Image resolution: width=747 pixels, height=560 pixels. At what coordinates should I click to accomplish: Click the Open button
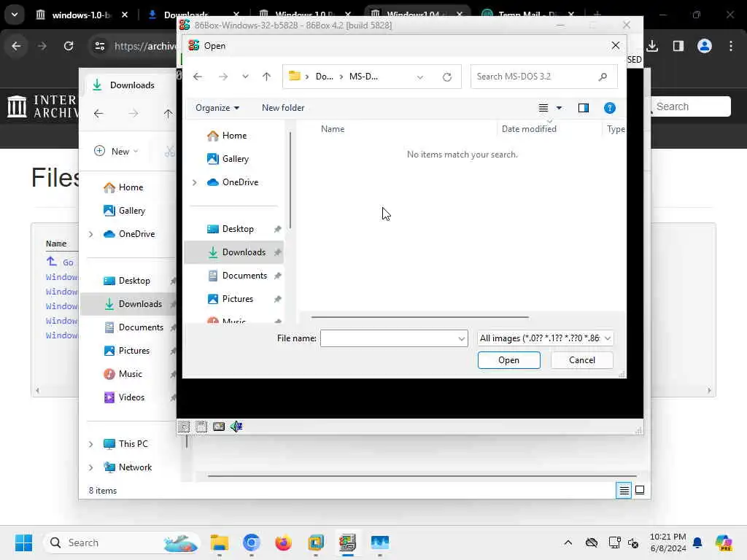(508, 360)
